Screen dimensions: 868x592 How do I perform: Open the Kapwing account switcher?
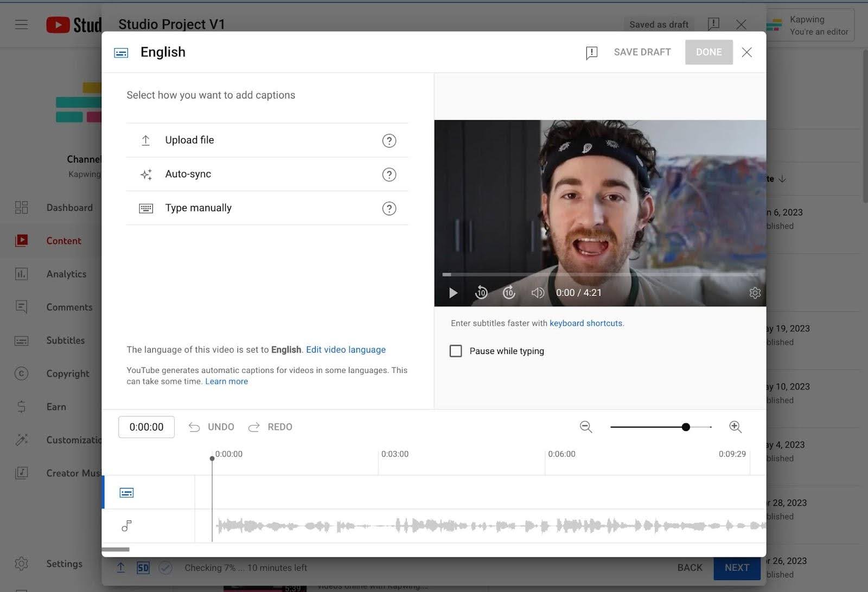(810, 25)
